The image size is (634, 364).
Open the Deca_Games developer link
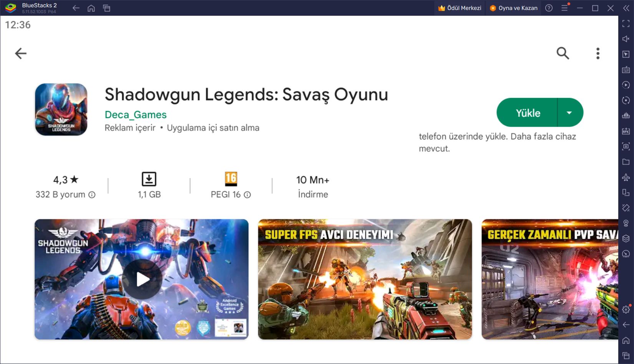136,115
